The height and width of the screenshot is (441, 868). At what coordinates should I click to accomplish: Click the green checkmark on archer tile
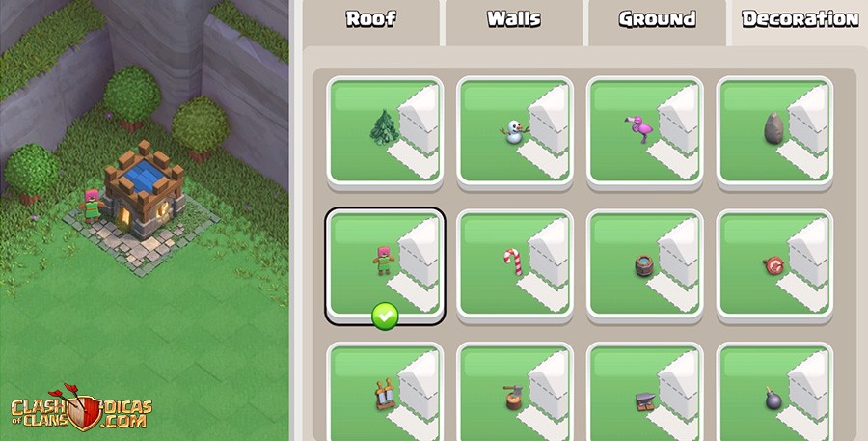[385, 317]
